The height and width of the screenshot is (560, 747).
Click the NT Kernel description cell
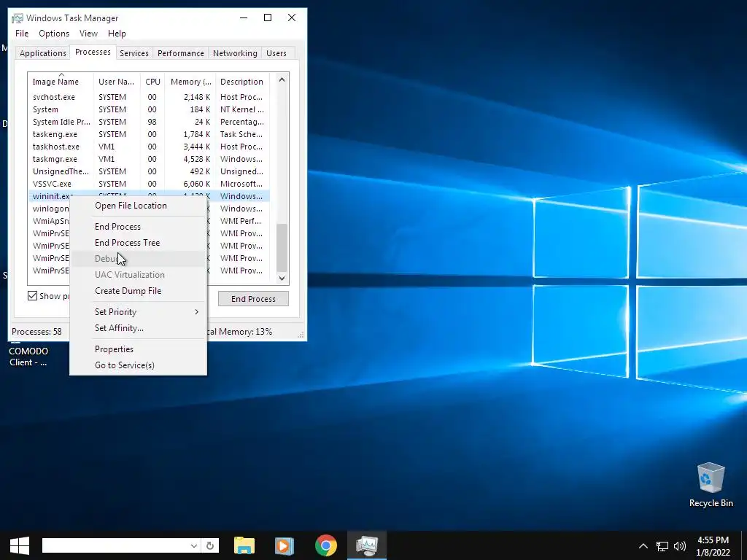(x=242, y=109)
